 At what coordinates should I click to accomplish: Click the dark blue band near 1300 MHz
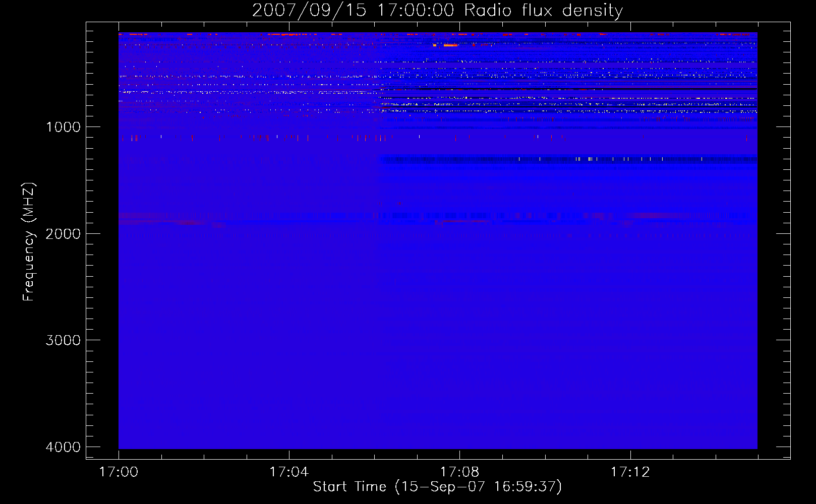[569, 159]
